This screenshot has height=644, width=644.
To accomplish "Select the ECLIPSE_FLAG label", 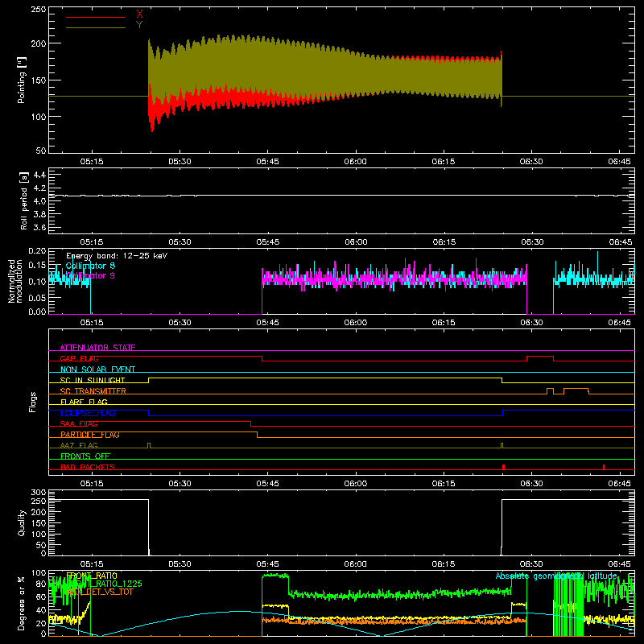I will (88, 413).
